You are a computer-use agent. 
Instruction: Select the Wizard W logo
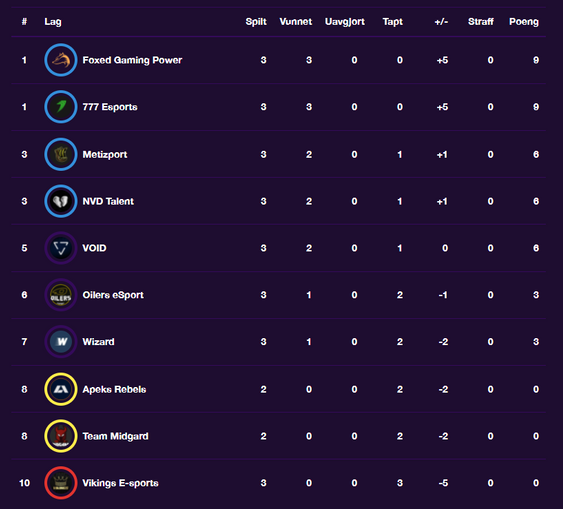click(x=61, y=342)
